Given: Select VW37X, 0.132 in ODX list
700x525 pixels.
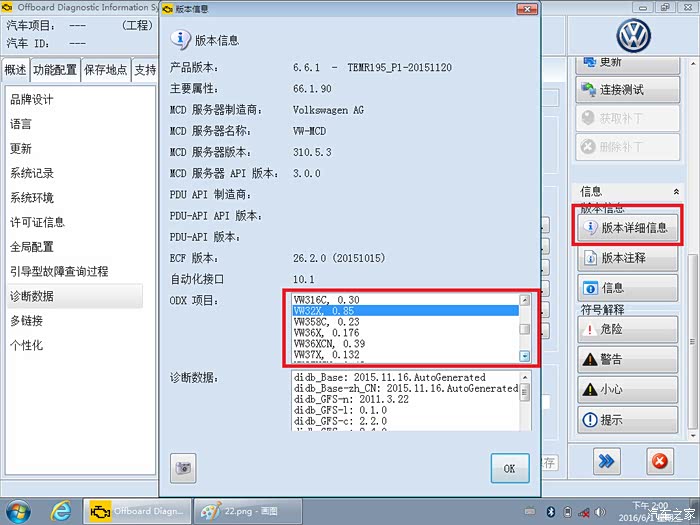Looking at the screenshot, I should (405, 354).
